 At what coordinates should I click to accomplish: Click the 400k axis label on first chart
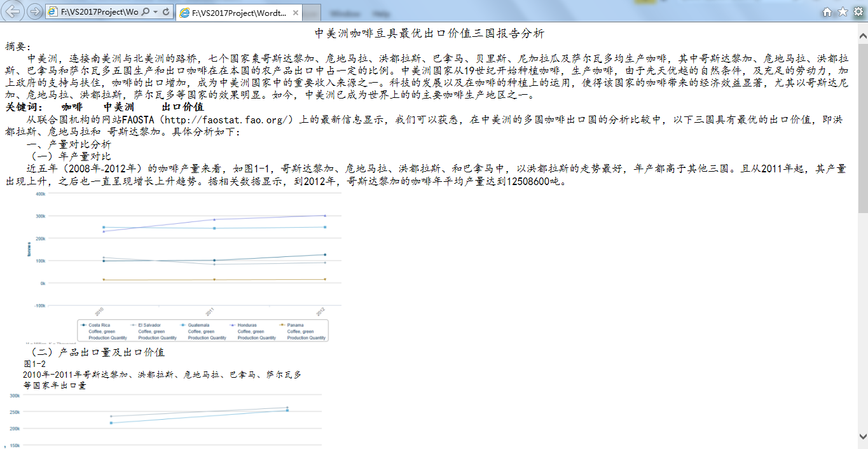click(x=39, y=194)
